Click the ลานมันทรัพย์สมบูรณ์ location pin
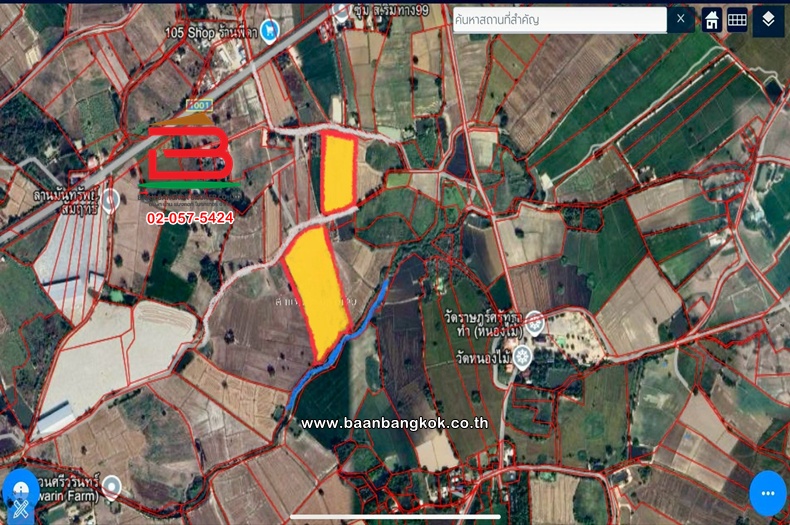Viewport: 790px width, 525px height. pos(111,199)
